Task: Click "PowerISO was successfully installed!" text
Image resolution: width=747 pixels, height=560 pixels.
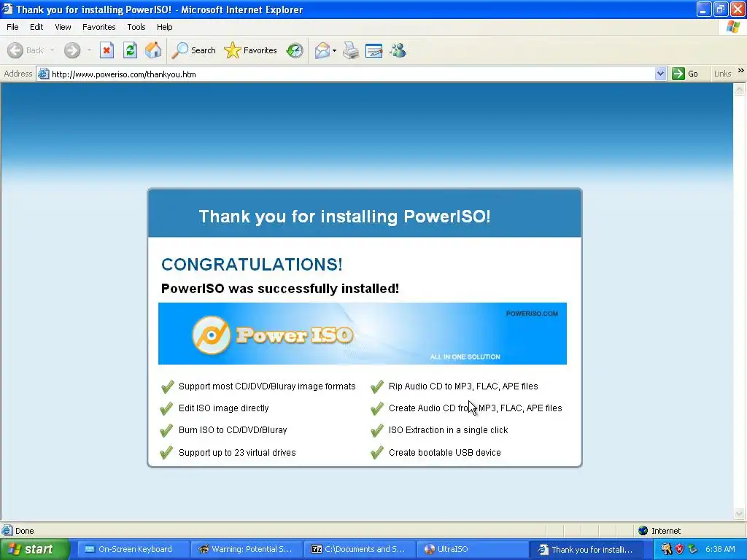Action: tap(280, 289)
